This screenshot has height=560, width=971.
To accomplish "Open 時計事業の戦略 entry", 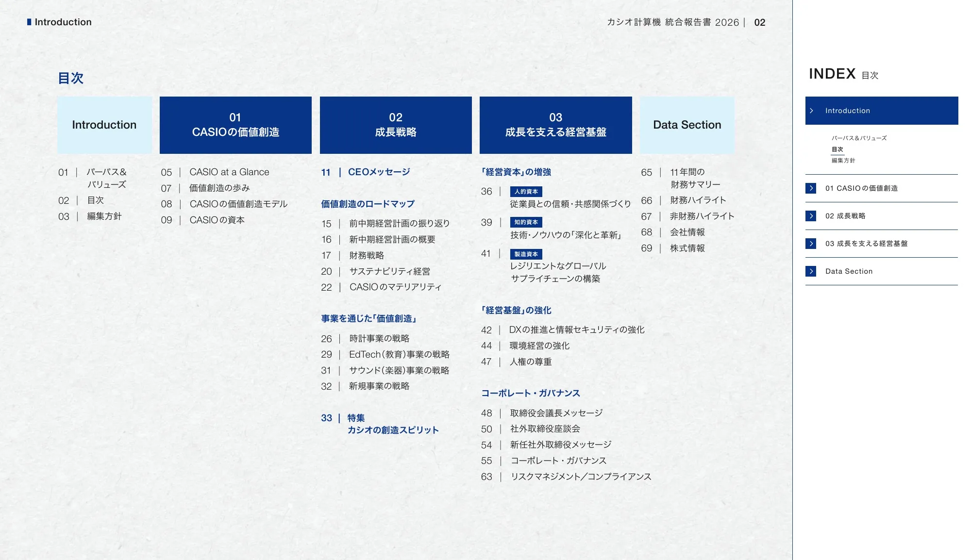I will [x=365, y=339].
